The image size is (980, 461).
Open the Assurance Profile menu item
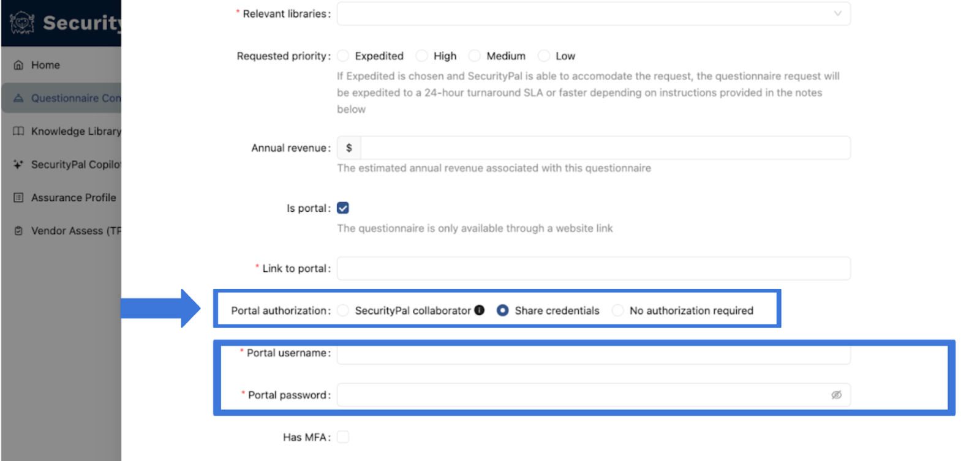[61, 197]
